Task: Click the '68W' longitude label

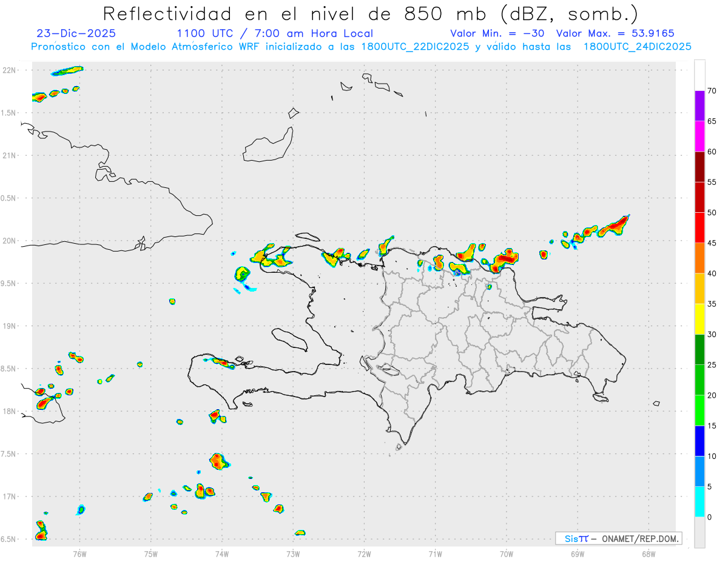Action: [649, 554]
